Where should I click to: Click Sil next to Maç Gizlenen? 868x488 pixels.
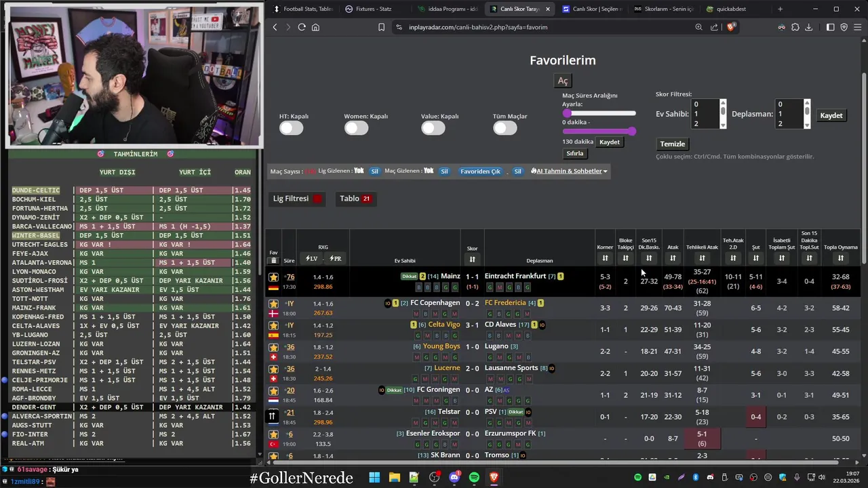coord(444,171)
